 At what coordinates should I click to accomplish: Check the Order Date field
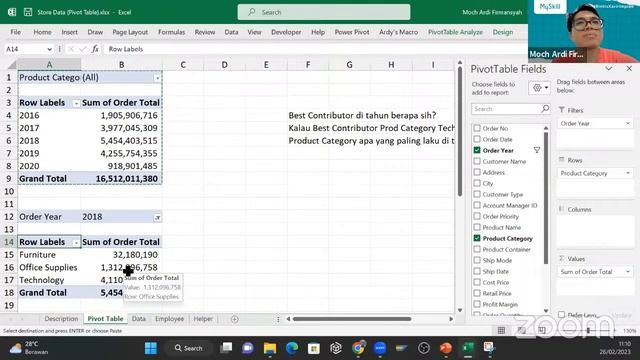click(477, 139)
